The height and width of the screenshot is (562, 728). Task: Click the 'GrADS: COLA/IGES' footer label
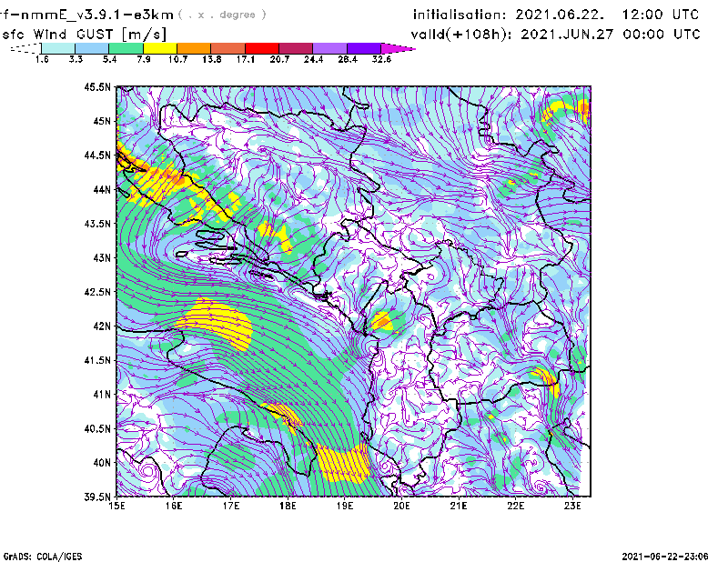pos(43,557)
